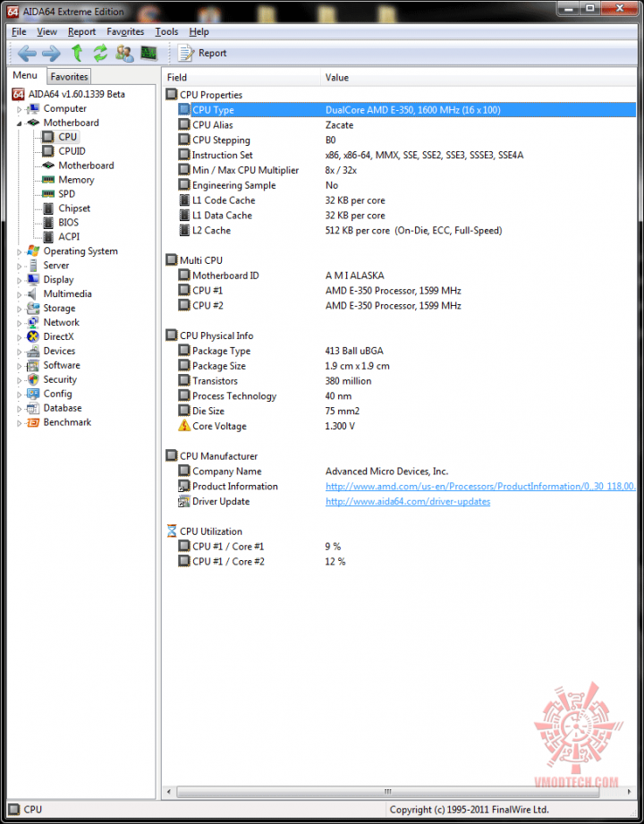Viewport: 644px width, 824px height.
Task: Click the Database icon in tree
Action: pos(33,408)
